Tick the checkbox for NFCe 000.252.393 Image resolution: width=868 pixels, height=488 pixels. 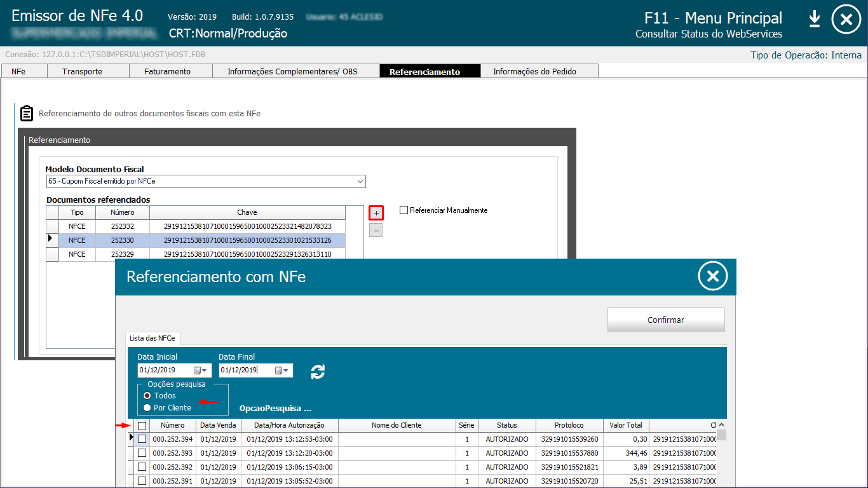coord(142,453)
